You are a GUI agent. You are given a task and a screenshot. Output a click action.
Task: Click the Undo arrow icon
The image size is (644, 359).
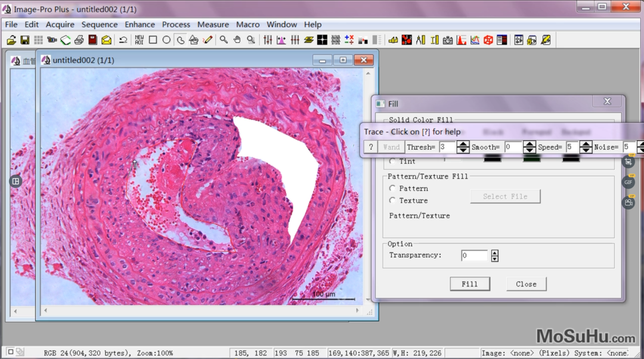point(123,40)
